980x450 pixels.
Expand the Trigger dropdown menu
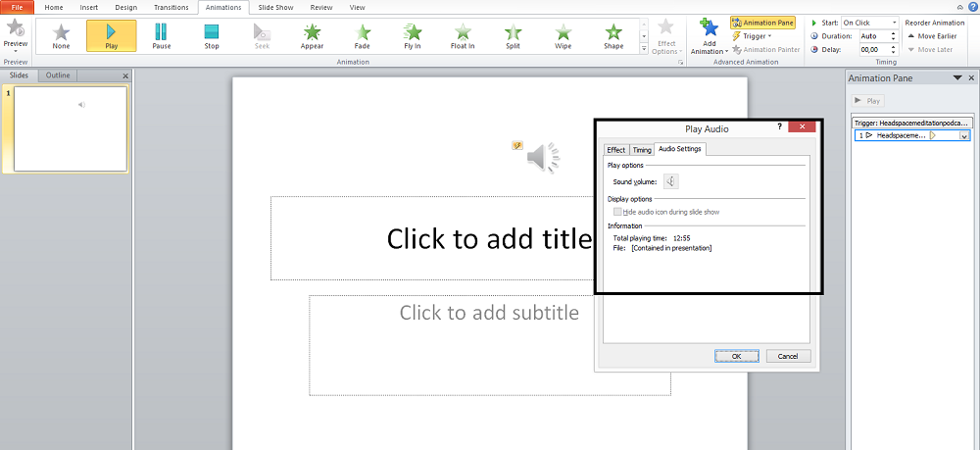tap(756, 36)
